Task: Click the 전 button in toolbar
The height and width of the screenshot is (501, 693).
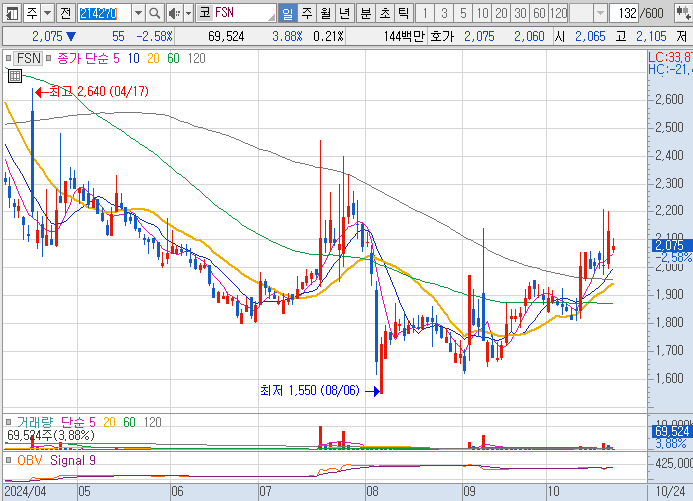Action: click(65, 13)
